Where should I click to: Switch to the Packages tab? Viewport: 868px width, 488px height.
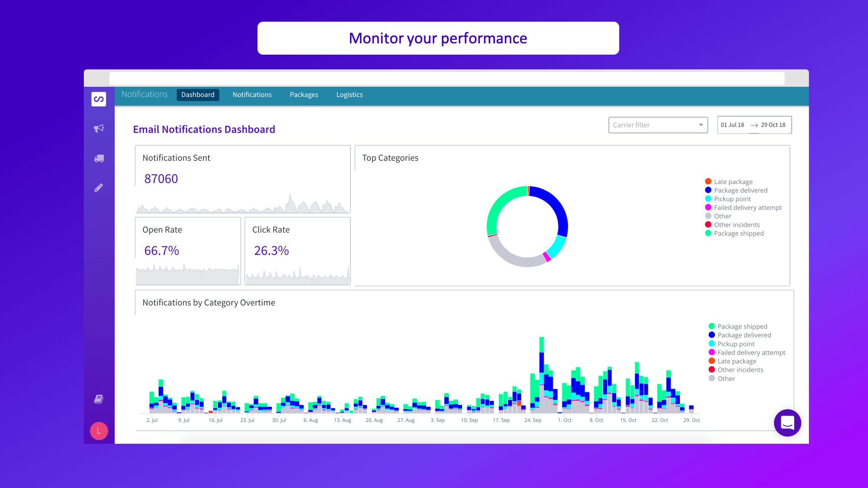coord(304,94)
